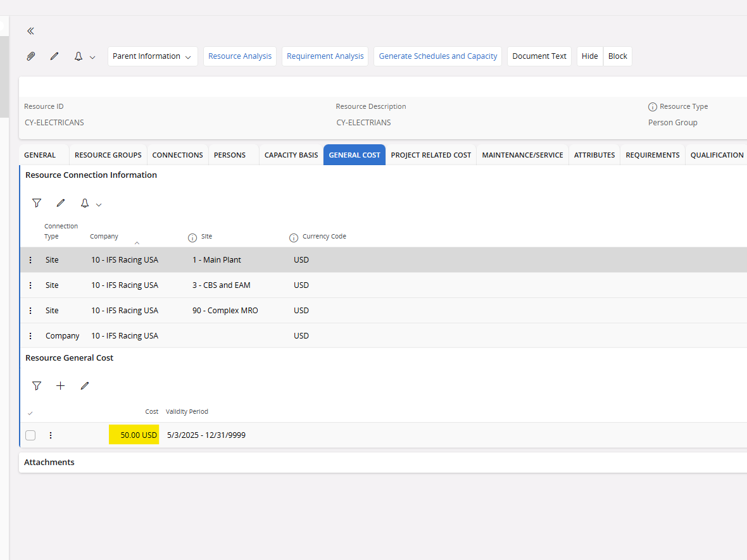Show info for the Currency Code column

294,238
